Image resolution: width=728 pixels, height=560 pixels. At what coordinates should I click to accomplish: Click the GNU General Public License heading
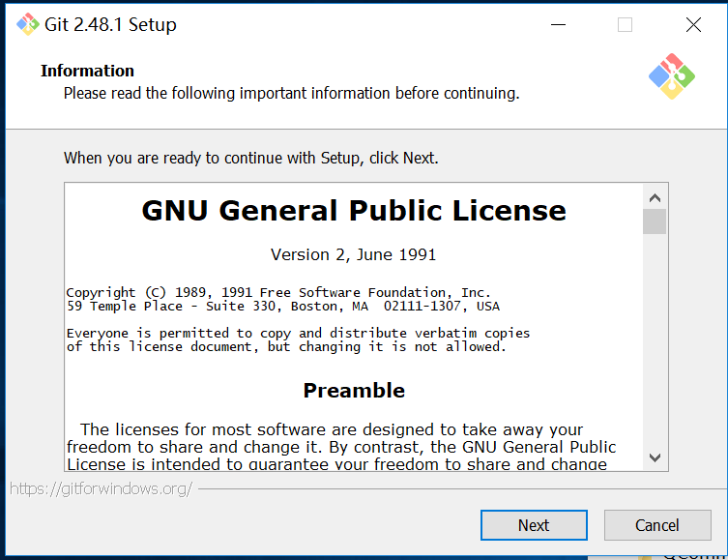coord(354,210)
